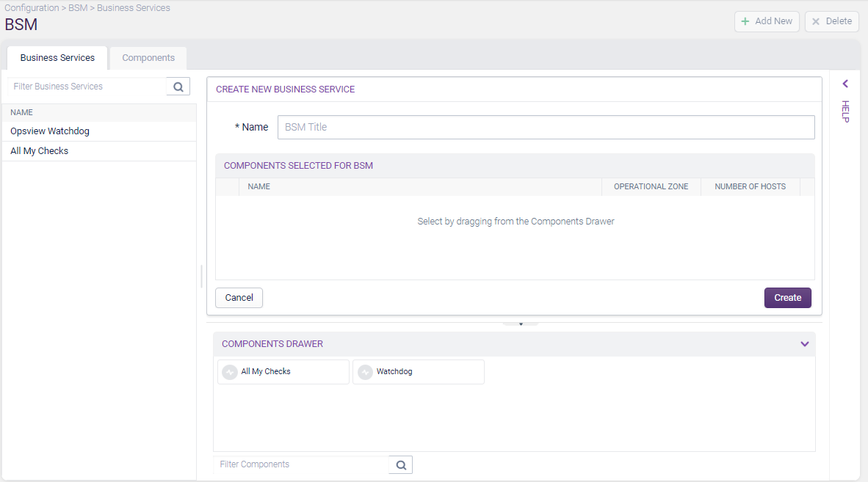
Task: Focus the Filter Business Services field
Action: (x=87, y=87)
